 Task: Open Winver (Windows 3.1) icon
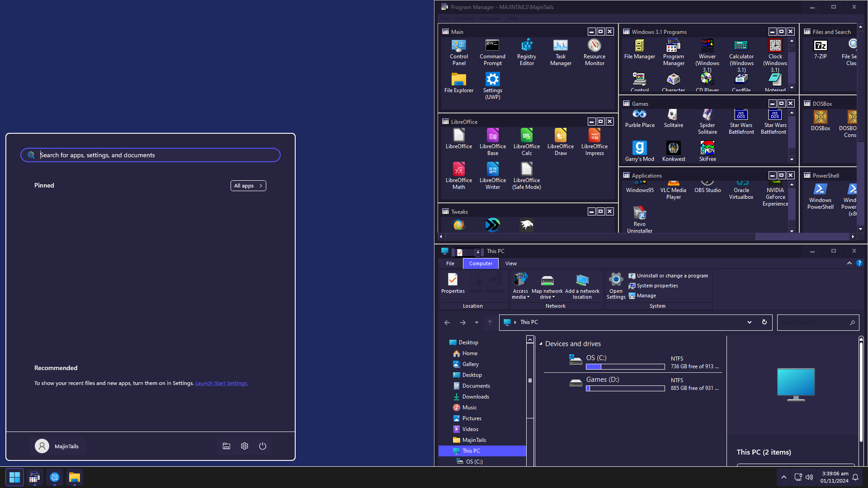(707, 55)
